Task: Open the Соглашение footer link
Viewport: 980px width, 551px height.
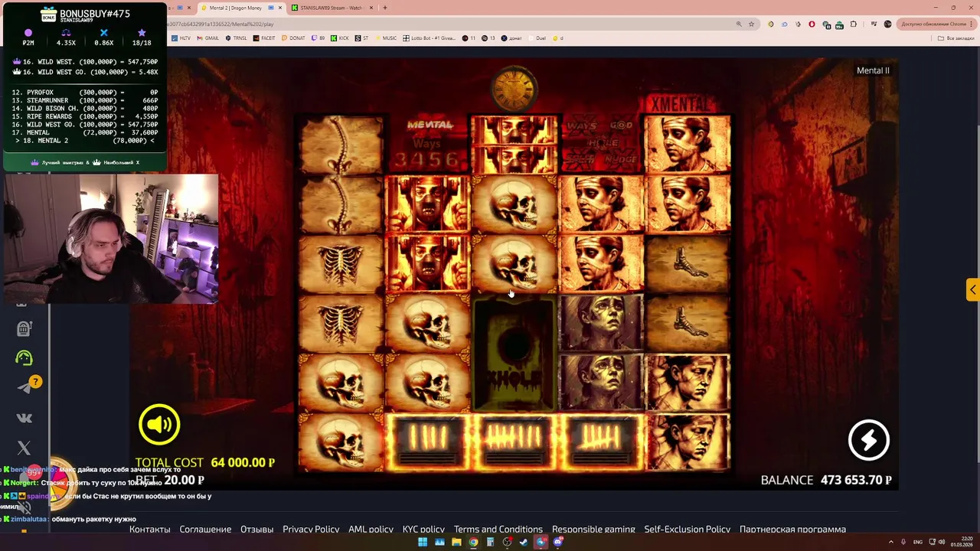Action: (205, 529)
